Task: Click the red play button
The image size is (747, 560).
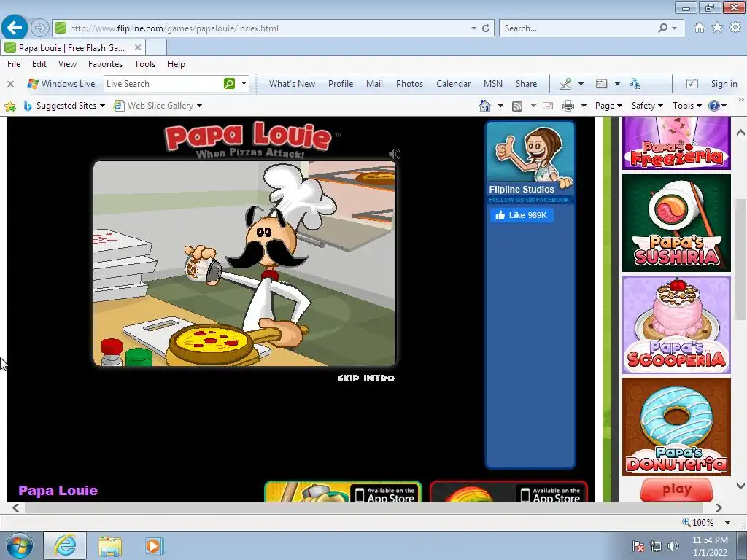Action: click(676, 489)
